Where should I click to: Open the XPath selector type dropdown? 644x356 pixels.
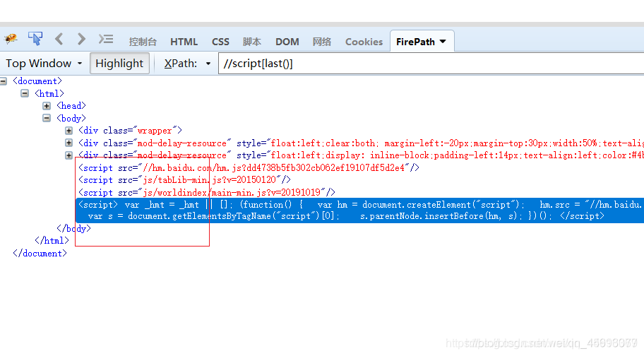208,64
